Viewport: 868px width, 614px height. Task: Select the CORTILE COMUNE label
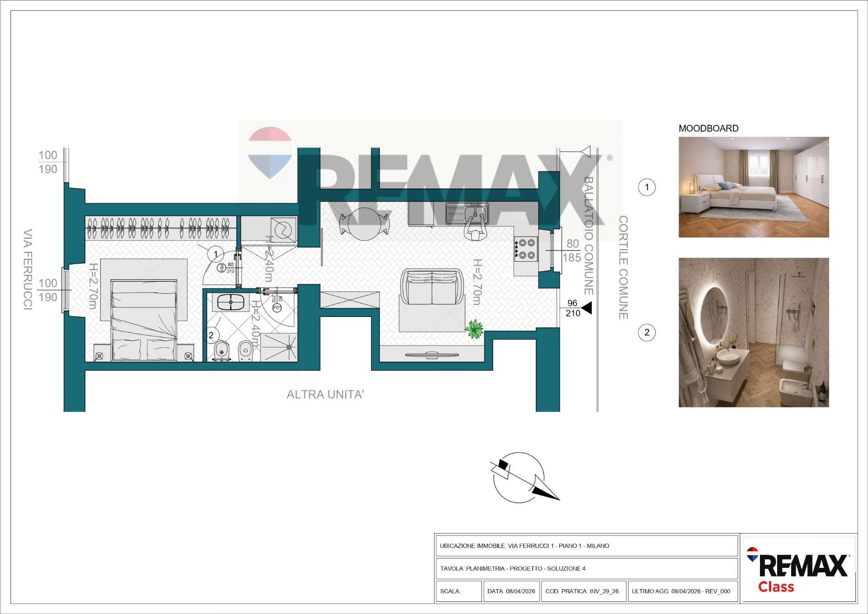coord(623,268)
